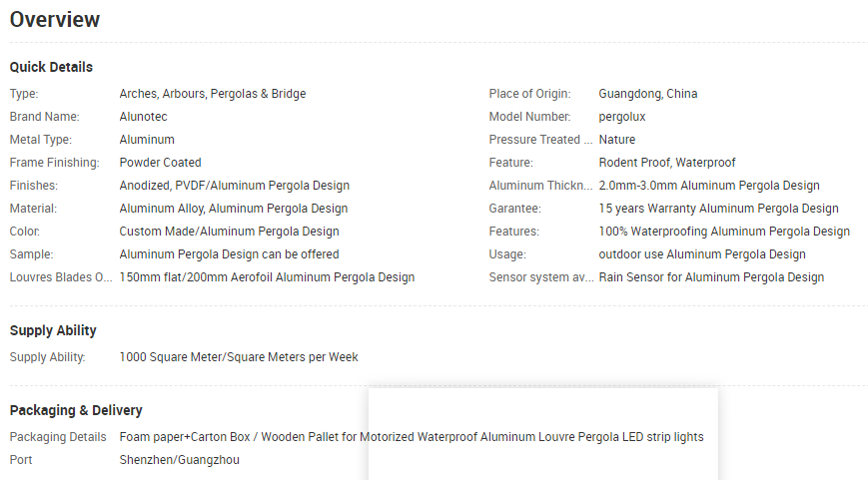Click the 1000 Square Meter supply value
The height and width of the screenshot is (480, 868).
(x=239, y=357)
